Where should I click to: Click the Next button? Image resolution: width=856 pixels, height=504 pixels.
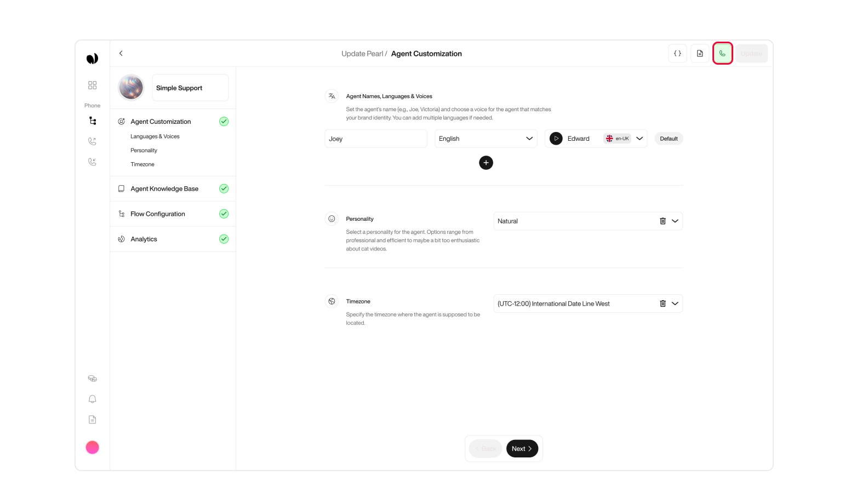click(x=521, y=448)
